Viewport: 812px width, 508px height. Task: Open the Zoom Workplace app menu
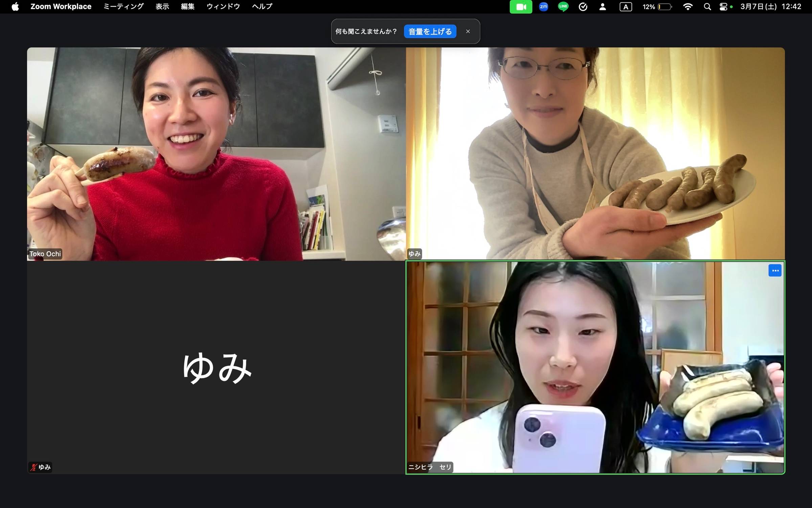click(61, 7)
